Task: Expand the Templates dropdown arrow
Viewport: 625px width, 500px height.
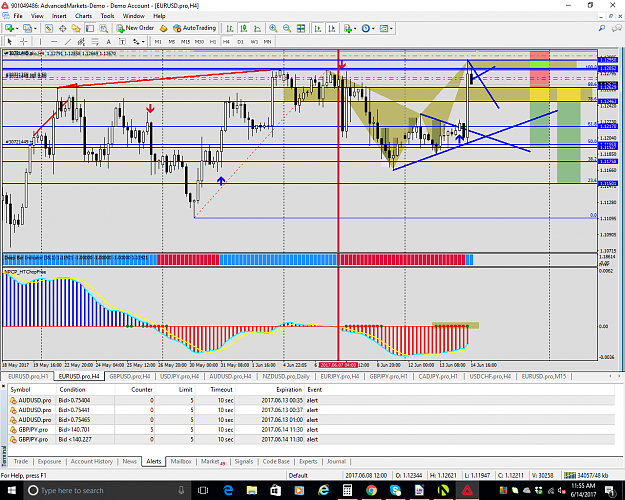Action: coord(391,29)
